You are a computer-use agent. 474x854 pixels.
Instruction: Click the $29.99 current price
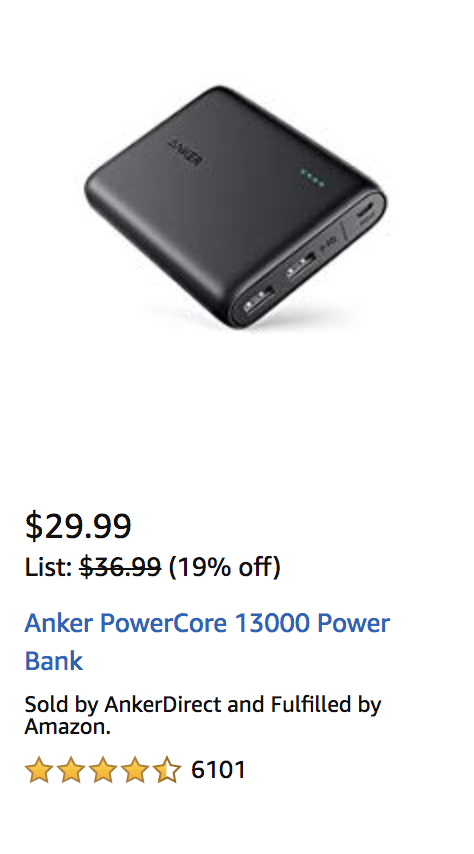pos(78,526)
